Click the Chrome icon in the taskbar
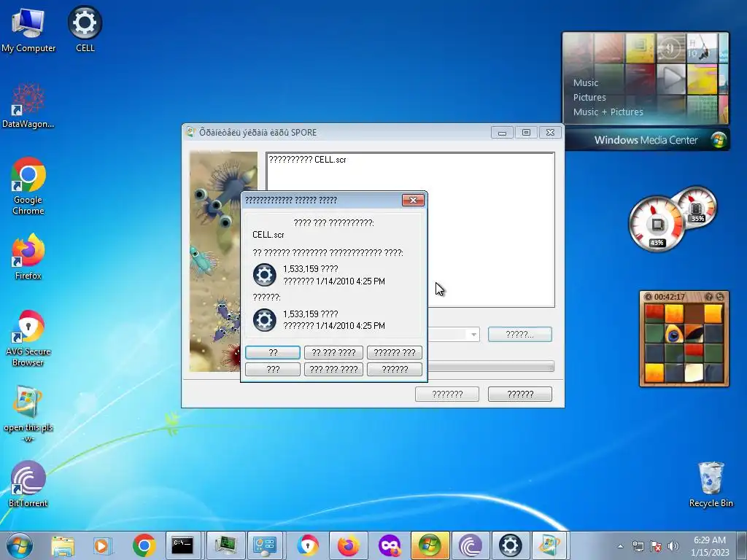 (x=144, y=545)
